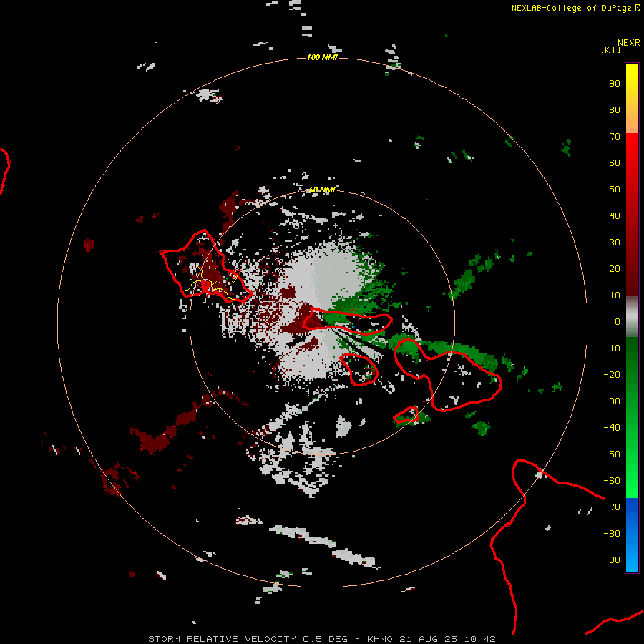Viewport: 644px width, 644px height.
Task: Click the 60 value on the velocity scale
Action: point(615,163)
